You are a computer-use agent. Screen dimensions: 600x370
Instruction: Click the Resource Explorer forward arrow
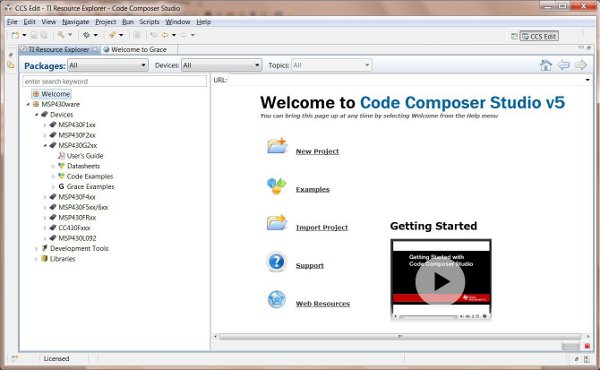coord(581,65)
